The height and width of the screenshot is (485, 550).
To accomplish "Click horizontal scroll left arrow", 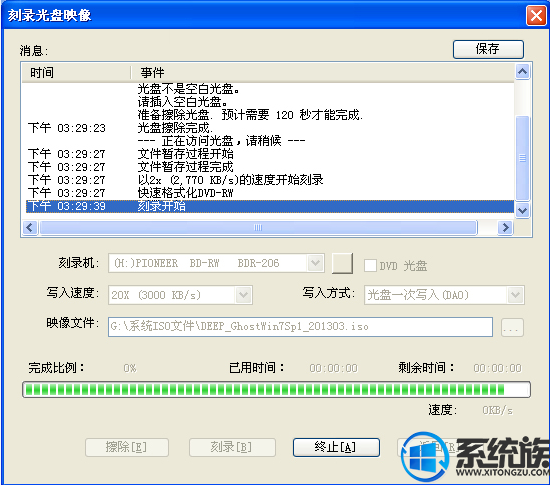I will coord(30,228).
